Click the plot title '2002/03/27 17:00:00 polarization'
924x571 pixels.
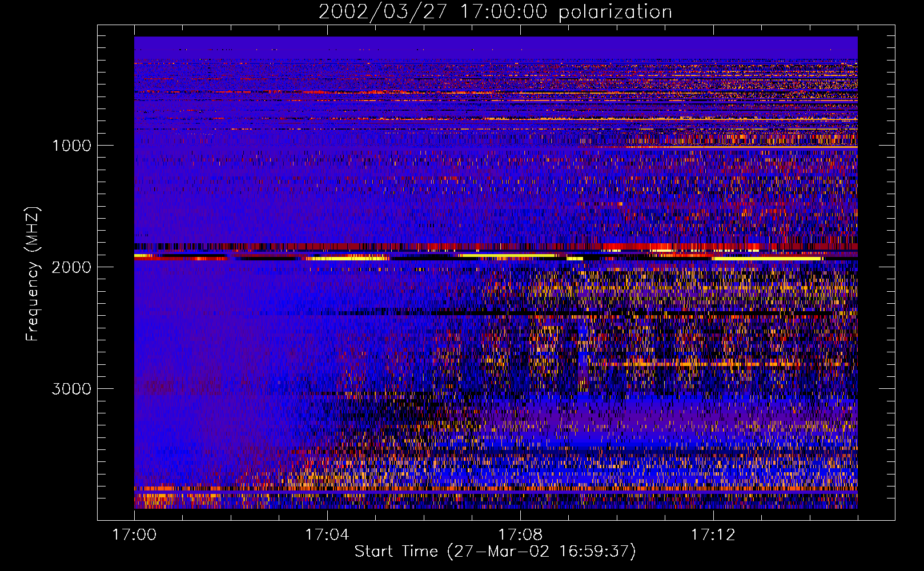495,12
